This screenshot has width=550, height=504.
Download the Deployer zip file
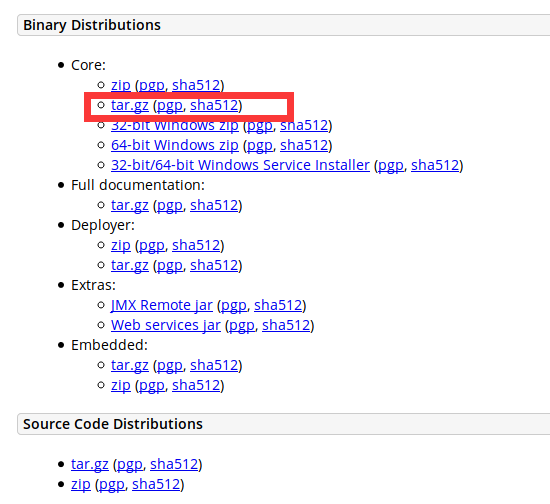(x=121, y=245)
